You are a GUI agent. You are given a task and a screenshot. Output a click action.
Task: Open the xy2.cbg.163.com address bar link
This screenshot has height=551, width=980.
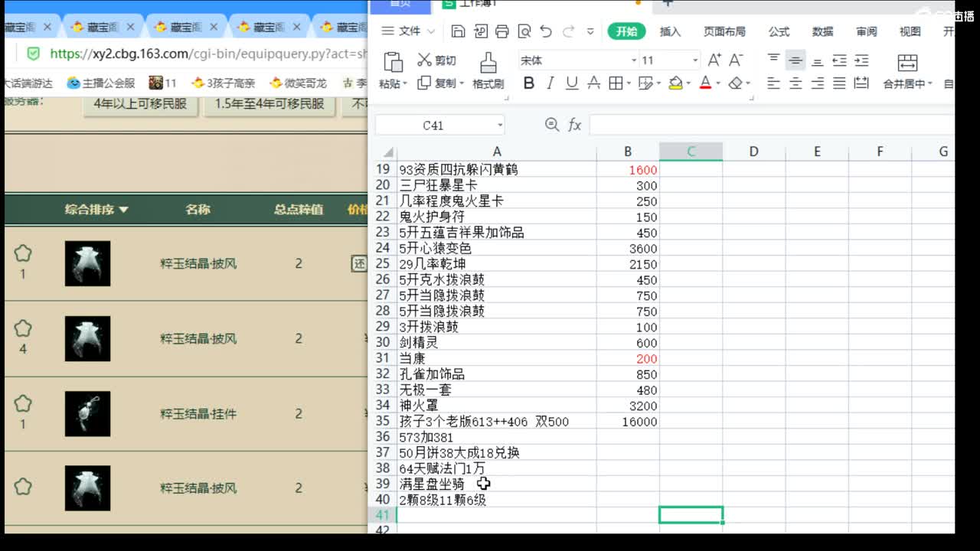click(x=138, y=55)
